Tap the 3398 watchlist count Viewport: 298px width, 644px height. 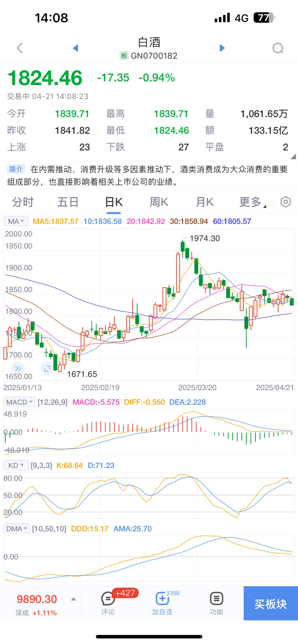173,593
